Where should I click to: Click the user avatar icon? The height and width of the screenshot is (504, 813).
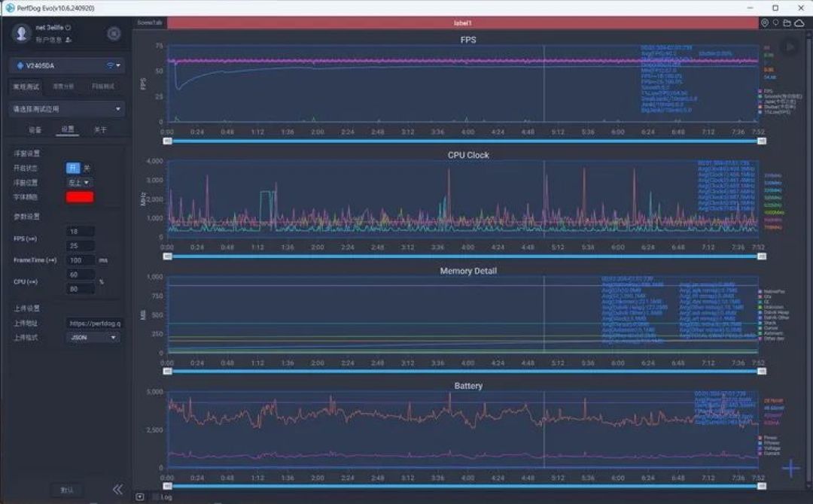point(21,33)
